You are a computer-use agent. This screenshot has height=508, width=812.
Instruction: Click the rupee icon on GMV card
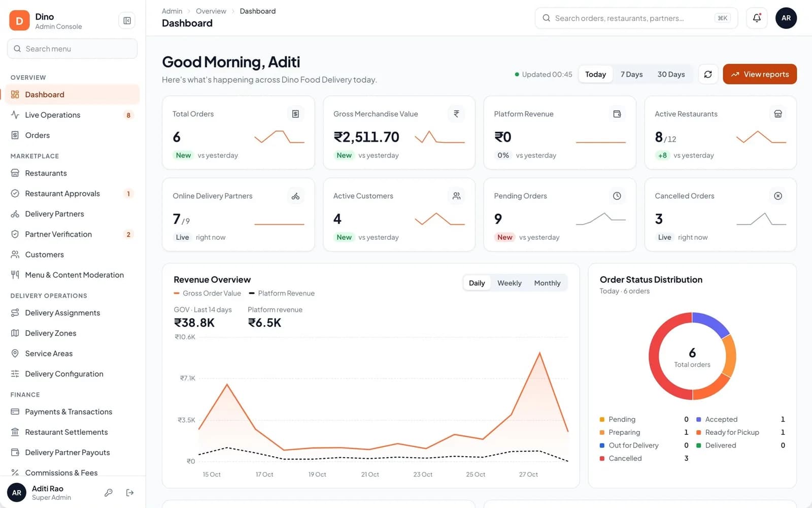pos(456,114)
